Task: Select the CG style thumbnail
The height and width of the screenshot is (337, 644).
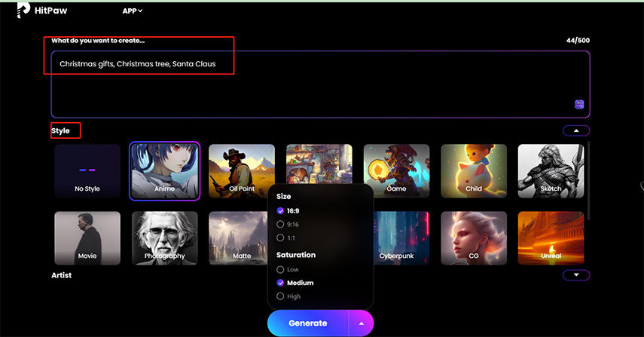Action: point(473,238)
